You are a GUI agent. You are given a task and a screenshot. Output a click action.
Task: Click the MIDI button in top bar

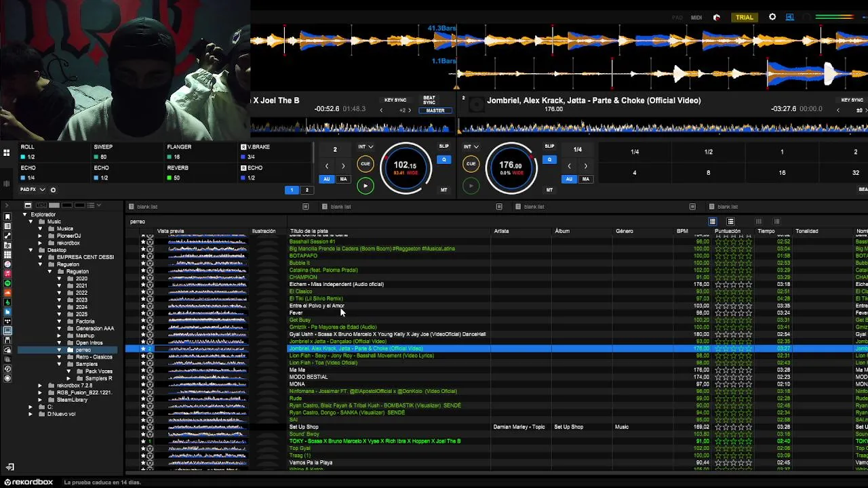point(696,18)
